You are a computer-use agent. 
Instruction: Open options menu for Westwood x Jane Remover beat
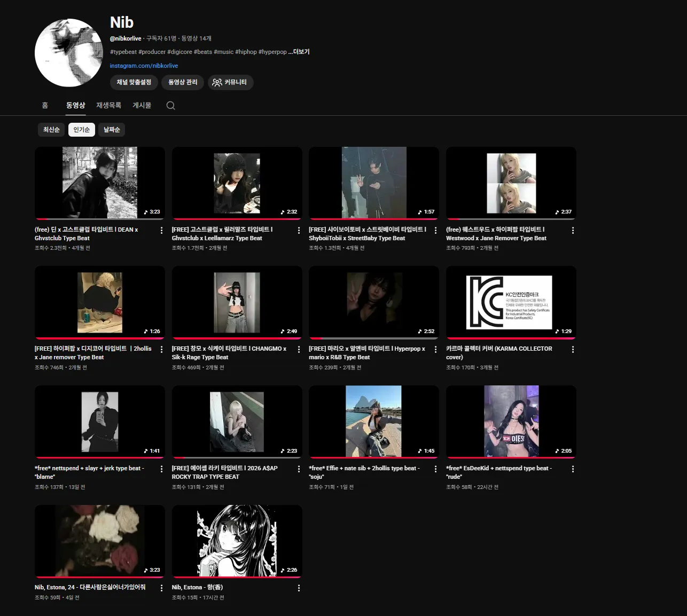click(573, 231)
